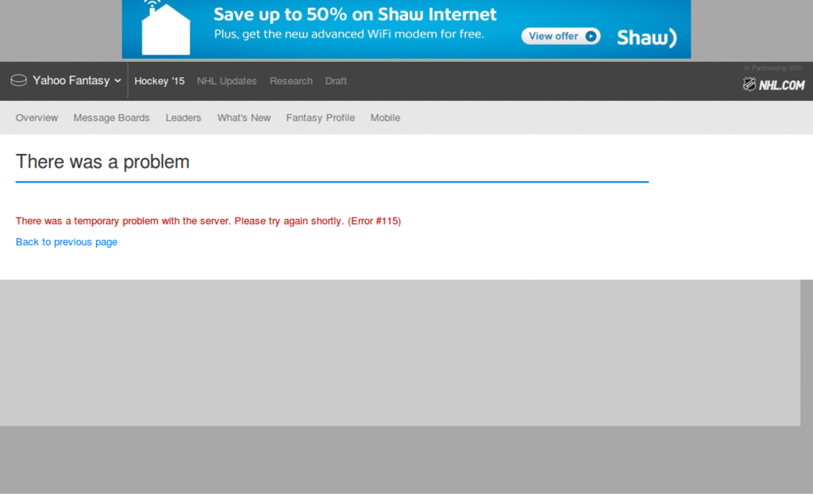
Task: Open NHL Updates in the navigation bar
Action: pos(226,81)
